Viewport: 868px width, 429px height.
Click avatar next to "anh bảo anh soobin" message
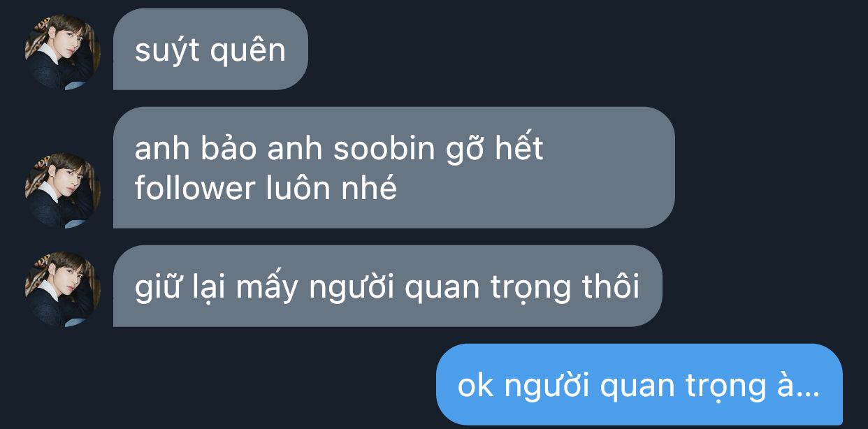coord(62,190)
